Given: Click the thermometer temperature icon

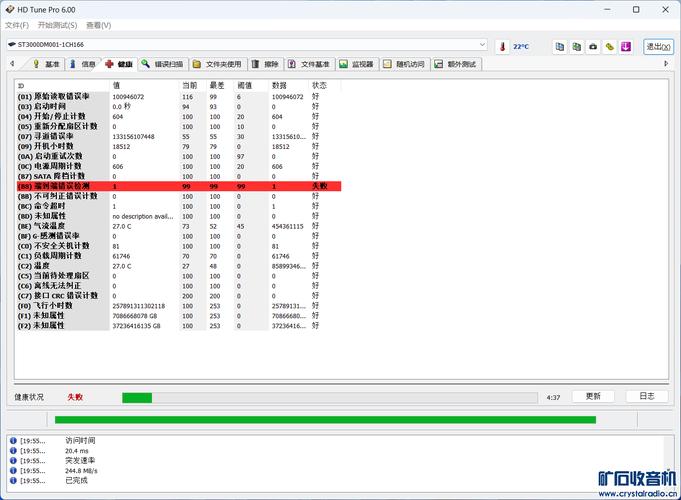Looking at the screenshot, I should tap(502, 46).
